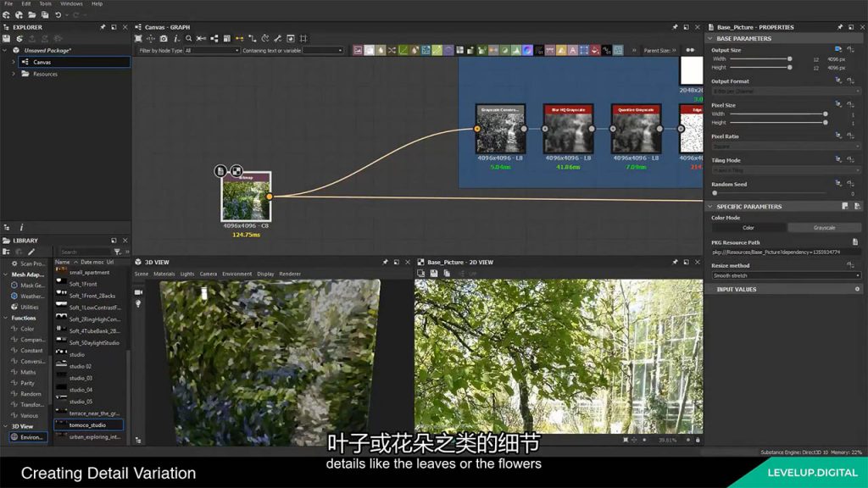This screenshot has width=868, height=488.
Task: Click the Library search input field
Action: (85, 252)
